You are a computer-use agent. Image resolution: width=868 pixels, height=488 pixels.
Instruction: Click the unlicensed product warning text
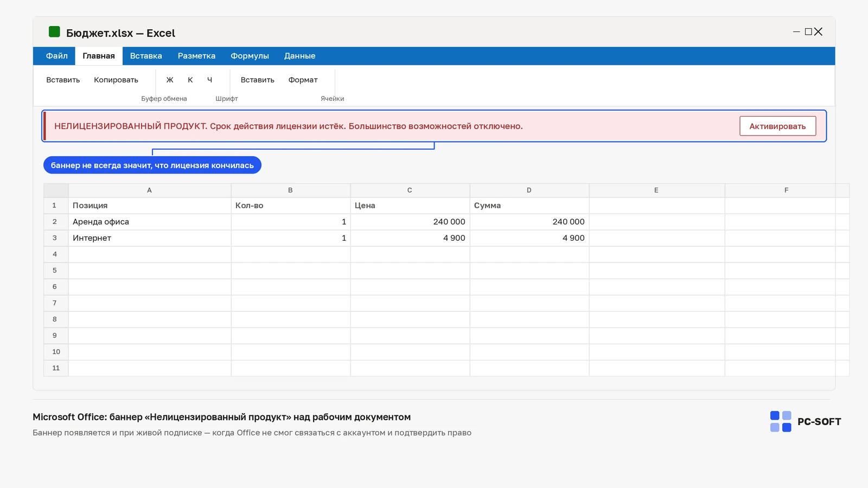289,126
